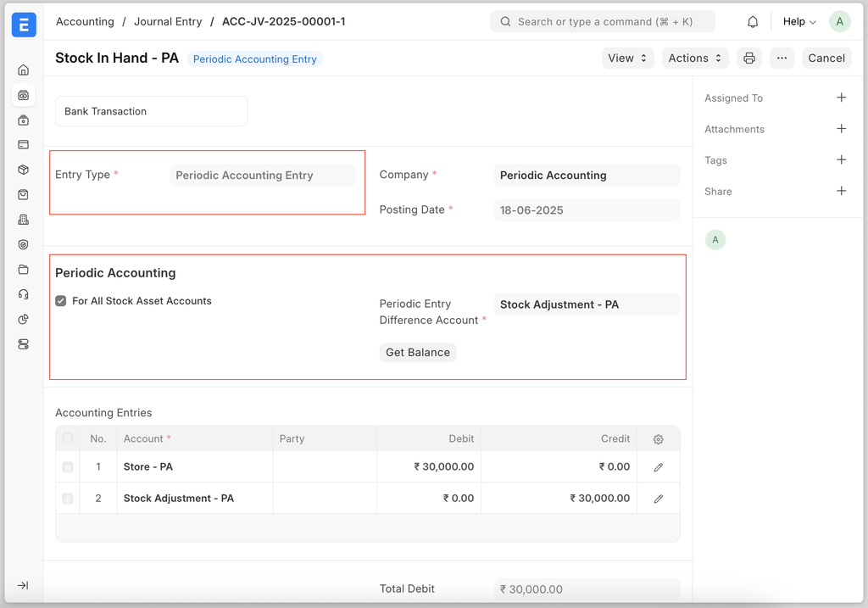Viewport: 868px width, 608px height.
Task: Open the print icon in the header
Action: pyautogui.click(x=749, y=58)
